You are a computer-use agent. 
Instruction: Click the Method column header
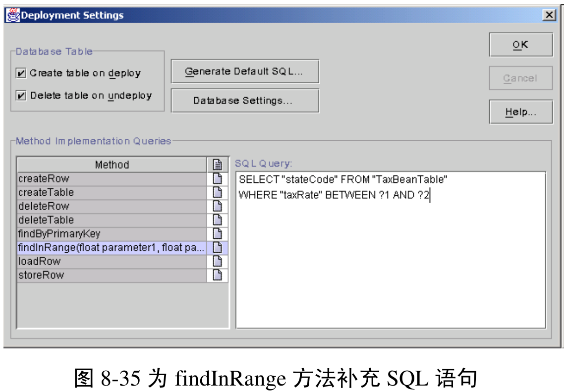114,164
